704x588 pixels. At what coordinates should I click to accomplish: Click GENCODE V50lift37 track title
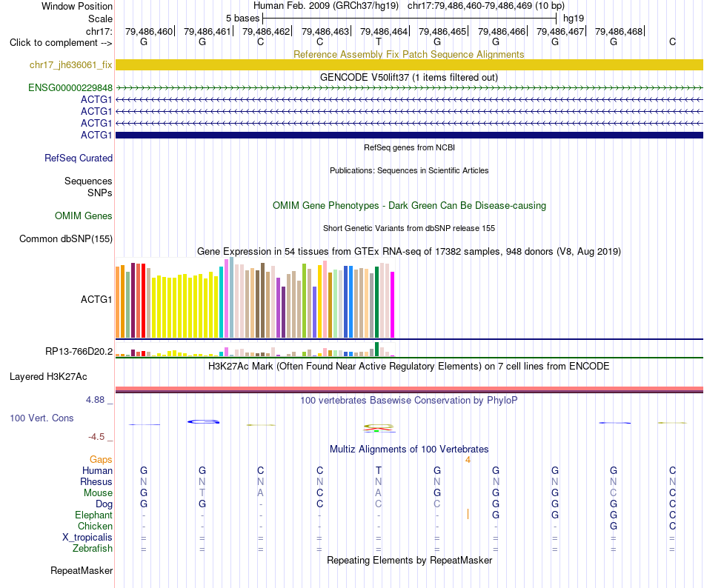tap(408, 77)
